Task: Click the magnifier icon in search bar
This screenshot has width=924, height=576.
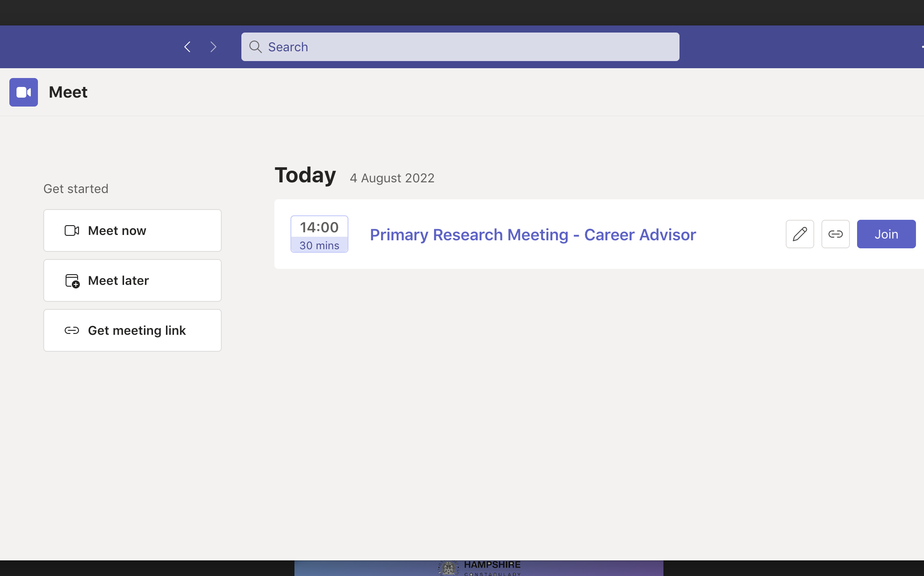Action: (255, 47)
